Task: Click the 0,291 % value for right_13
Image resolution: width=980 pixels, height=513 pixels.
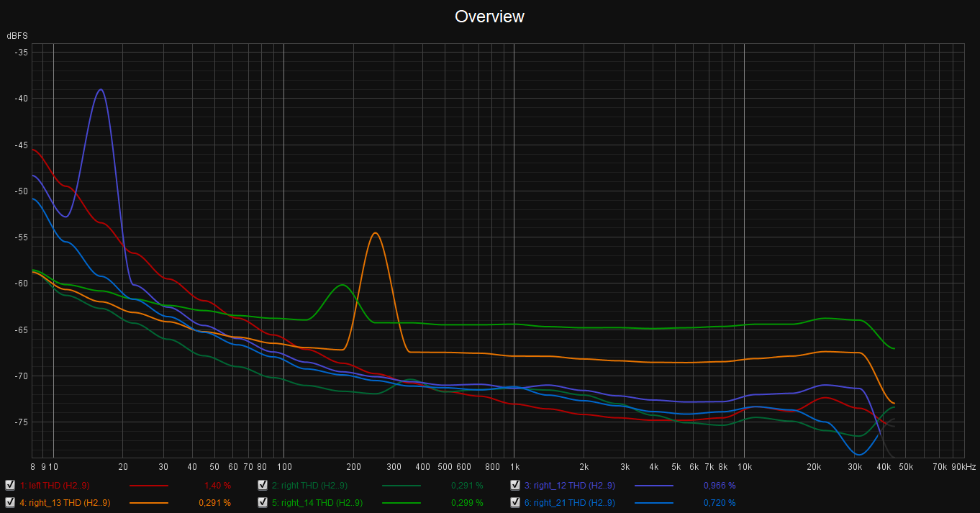Action: pos(214,503)
